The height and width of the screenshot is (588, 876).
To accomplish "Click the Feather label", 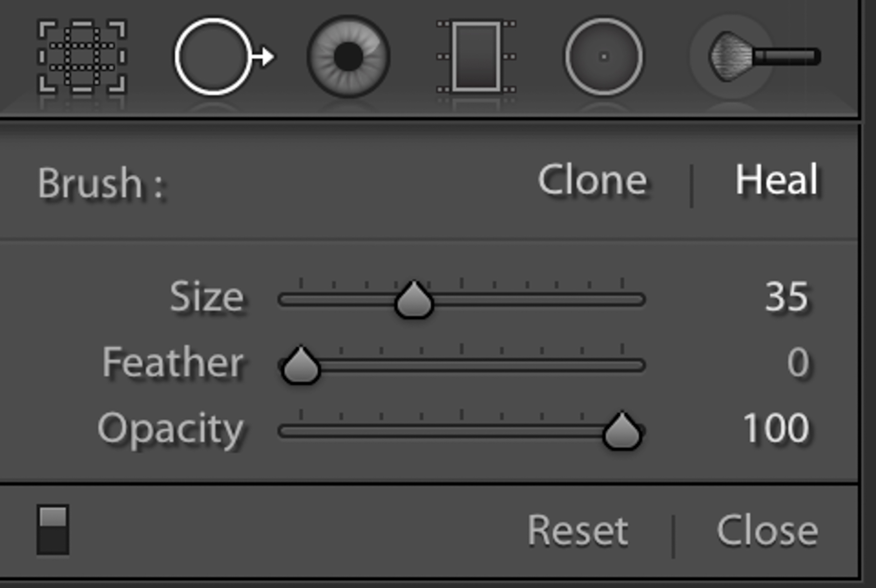I will [x=173, y=362].
